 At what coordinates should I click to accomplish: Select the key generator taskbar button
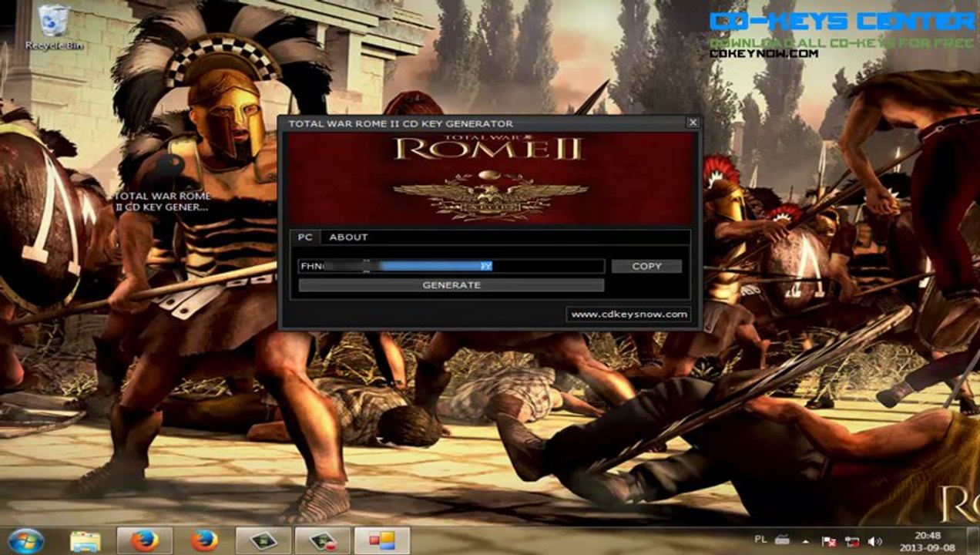tap(381, 541)
